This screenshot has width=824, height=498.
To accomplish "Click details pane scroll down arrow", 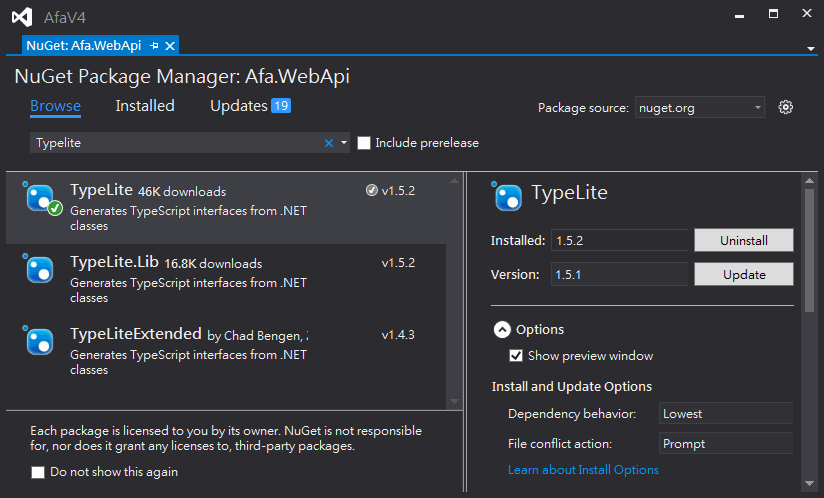I will [809, 483].
